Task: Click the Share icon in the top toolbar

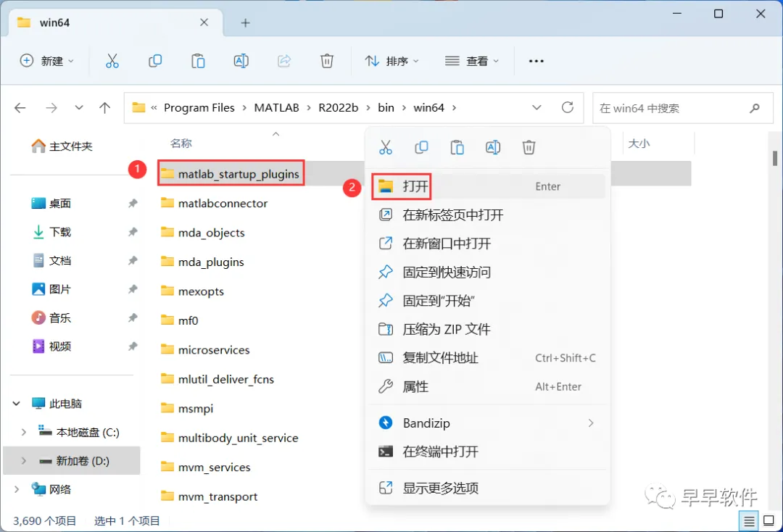Action: click(284, 61)
